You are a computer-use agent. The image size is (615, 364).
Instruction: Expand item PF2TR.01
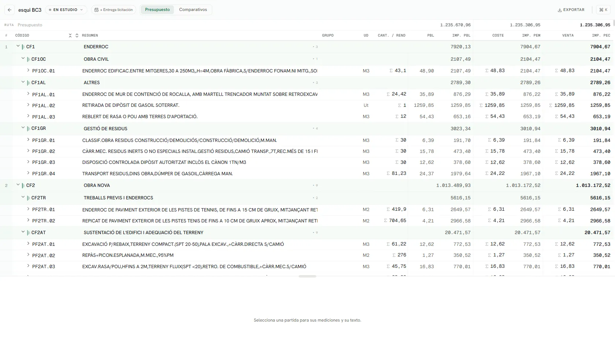click(x=28, y=209)
